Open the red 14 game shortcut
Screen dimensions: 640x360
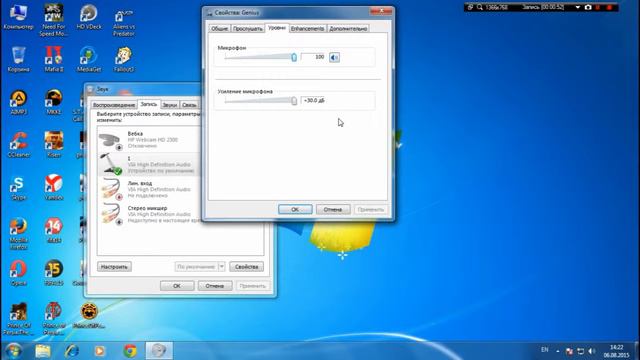pos(53,231)
